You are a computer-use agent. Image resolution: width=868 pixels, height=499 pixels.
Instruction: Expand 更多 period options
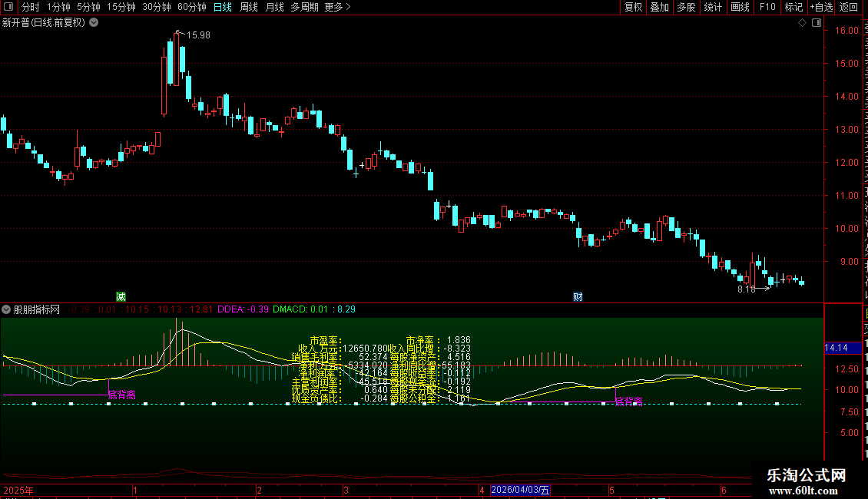point(337,7)
